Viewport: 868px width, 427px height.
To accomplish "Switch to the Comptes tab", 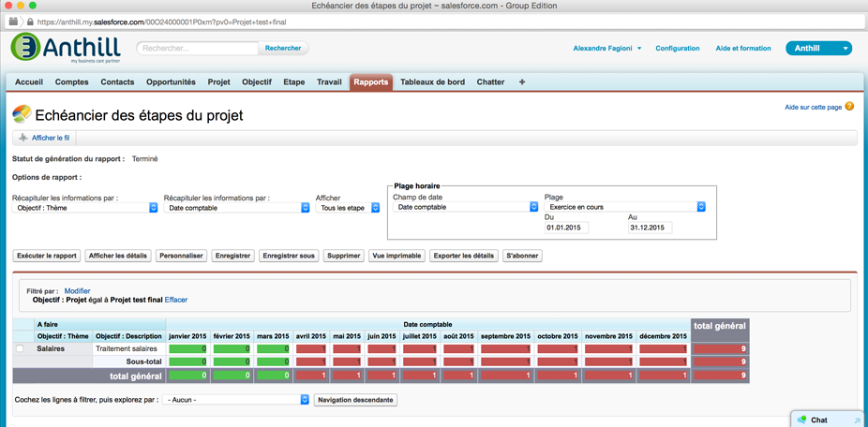I will tap(72, 81).
